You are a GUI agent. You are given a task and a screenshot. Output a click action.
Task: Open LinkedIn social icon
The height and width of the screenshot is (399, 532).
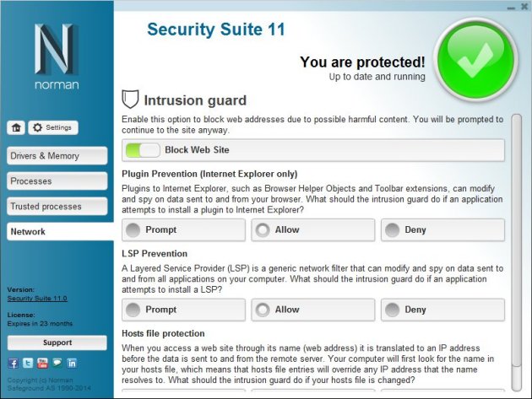pyautogui.click(x=72, y=363)
